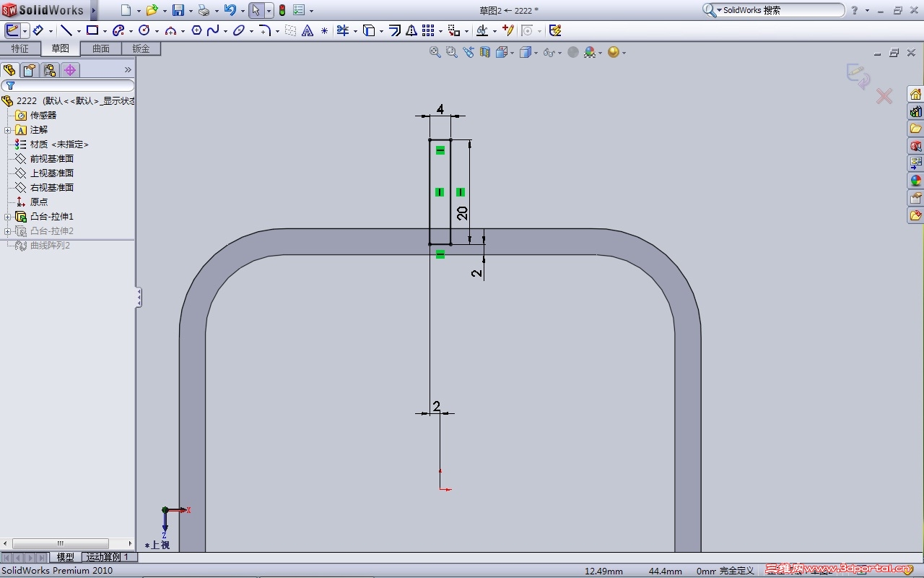Open the ConfigurationManager tab

point(50,70)
